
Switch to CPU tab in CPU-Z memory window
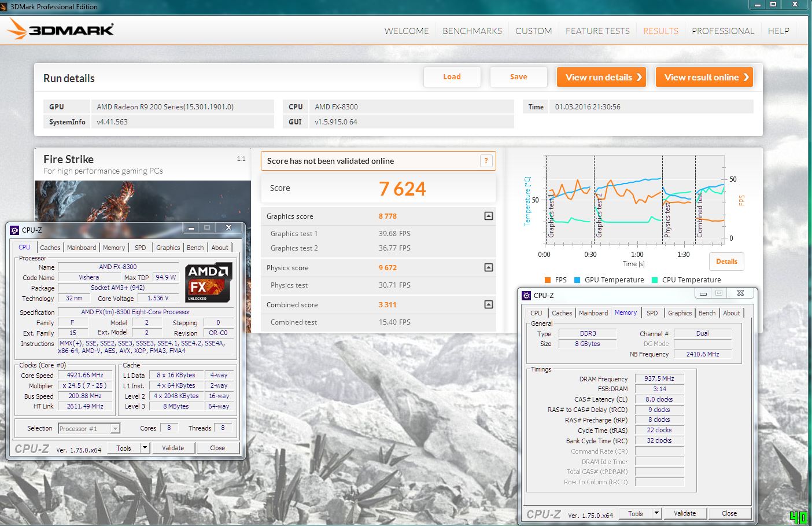click(537, 313)
